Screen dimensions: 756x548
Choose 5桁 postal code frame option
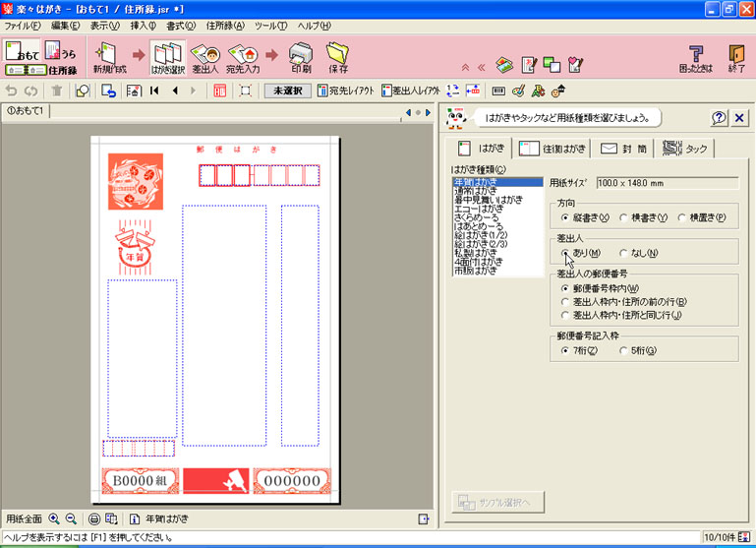pyautogui.click(x=625, y=351)
